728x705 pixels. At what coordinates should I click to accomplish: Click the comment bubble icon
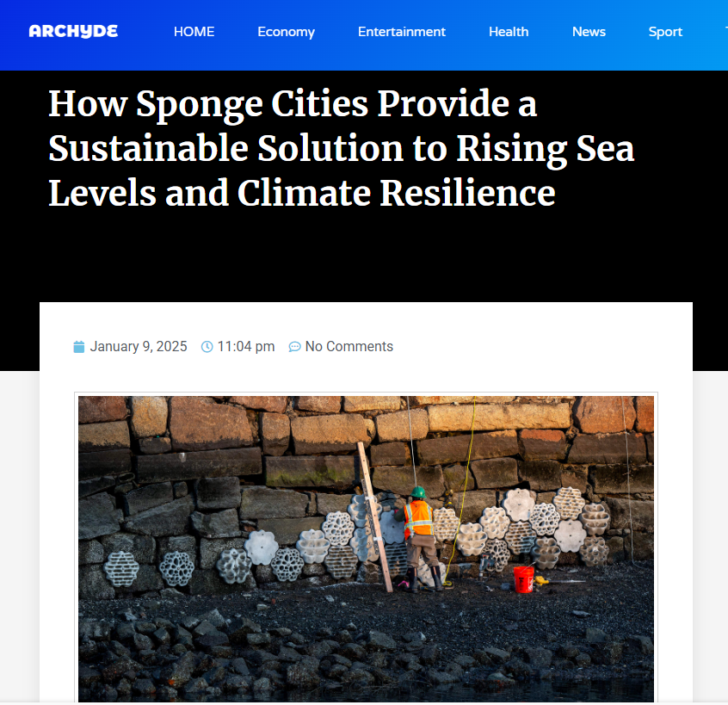[294, 346]
